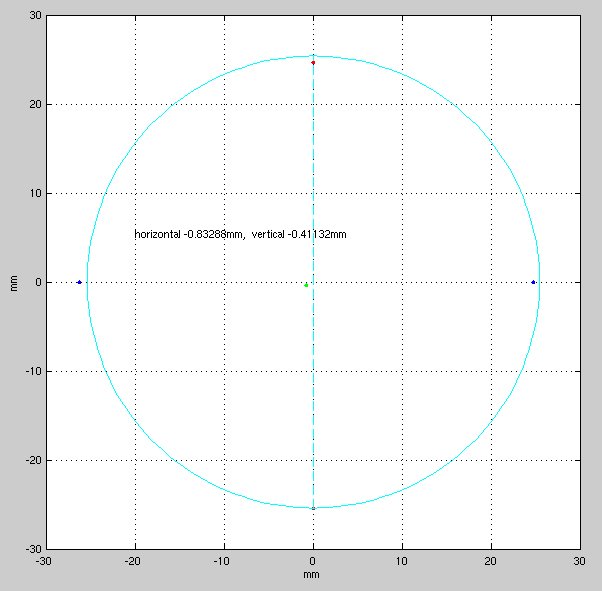Viewport: 602px width, 591px height.
Task: Click the y-axis tick label -10
Action: tap(33, 371)
